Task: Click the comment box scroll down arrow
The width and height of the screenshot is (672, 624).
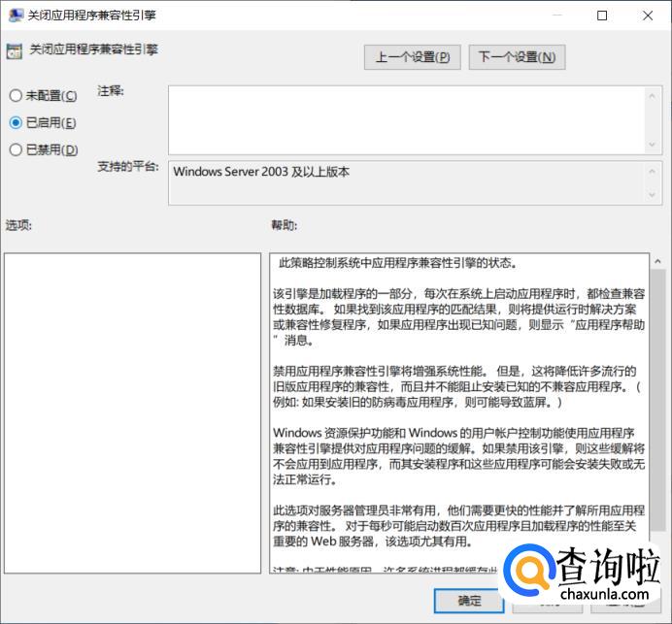Action: tap(652, 145)
